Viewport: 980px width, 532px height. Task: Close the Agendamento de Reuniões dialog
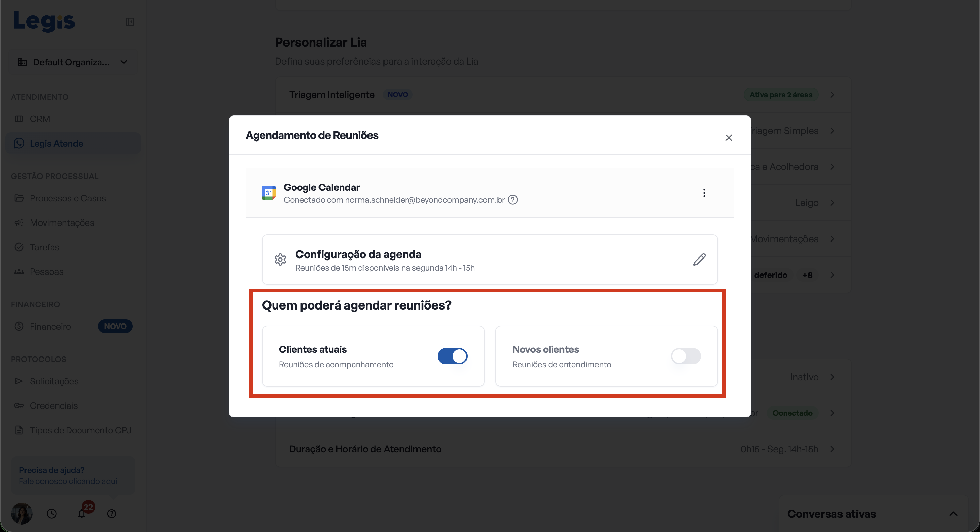729,138
